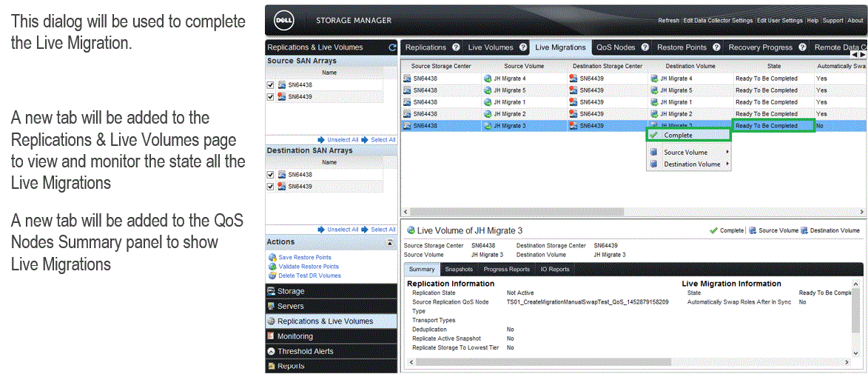The height and width of the screenshot is (377, 868).
Task: Open help icon next to Restore Points tab
Action: (716, 47)
